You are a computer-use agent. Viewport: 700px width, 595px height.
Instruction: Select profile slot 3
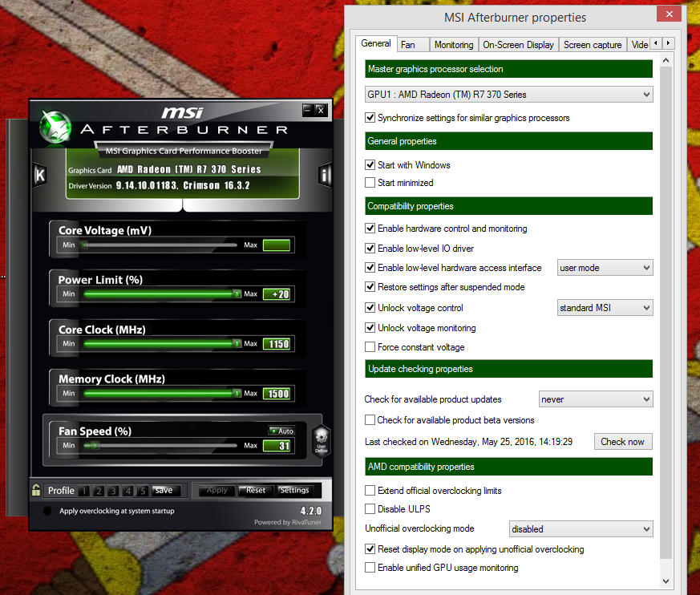(113, 491)
